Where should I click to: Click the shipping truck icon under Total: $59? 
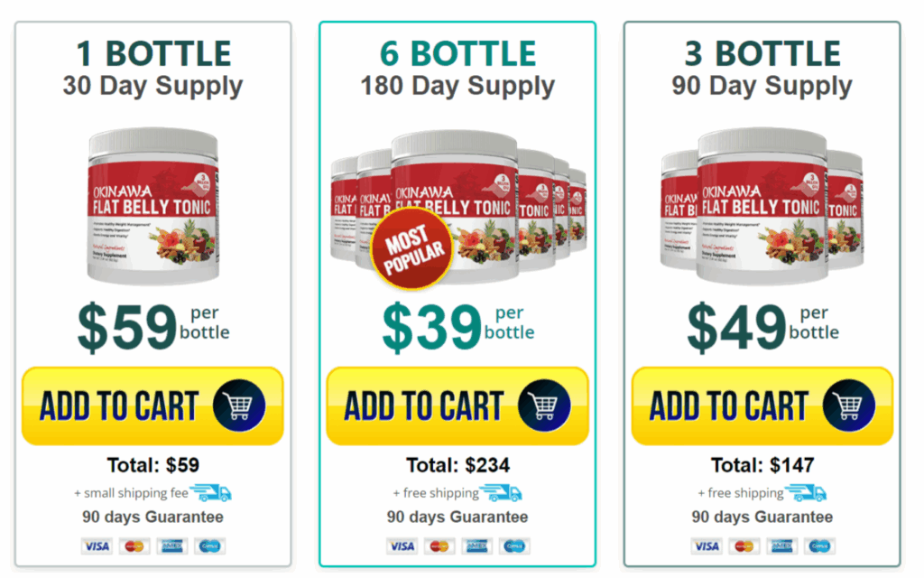pos(211,492)
